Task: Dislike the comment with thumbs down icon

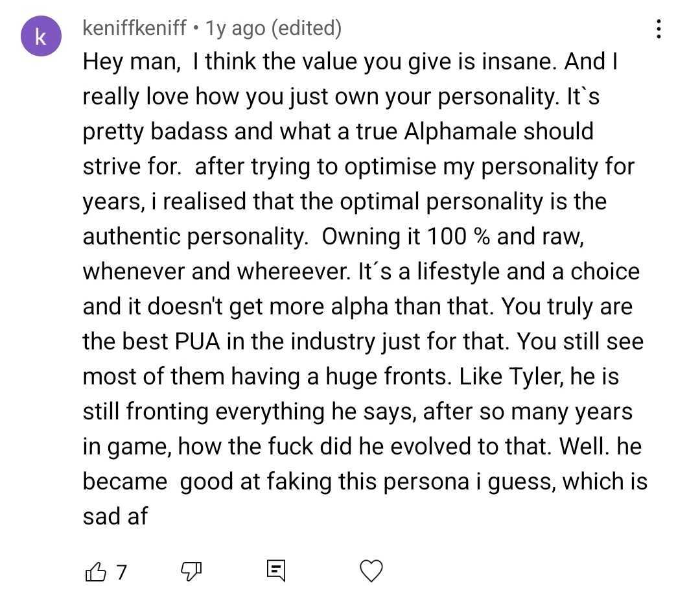Action: 191,571
